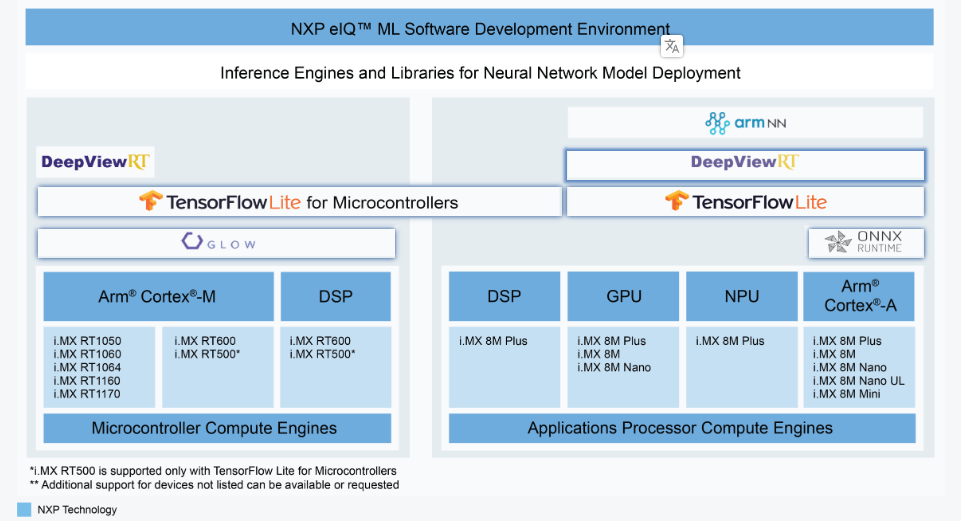Click the TensorFlow icon beside 'for Microcontrollers'
961x521 pixels.
pyautogui.click(x=150, y=201)
